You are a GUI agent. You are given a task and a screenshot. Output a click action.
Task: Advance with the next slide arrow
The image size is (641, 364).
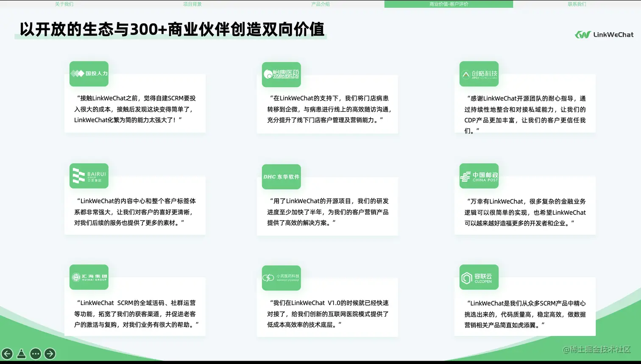coord(50,353)
